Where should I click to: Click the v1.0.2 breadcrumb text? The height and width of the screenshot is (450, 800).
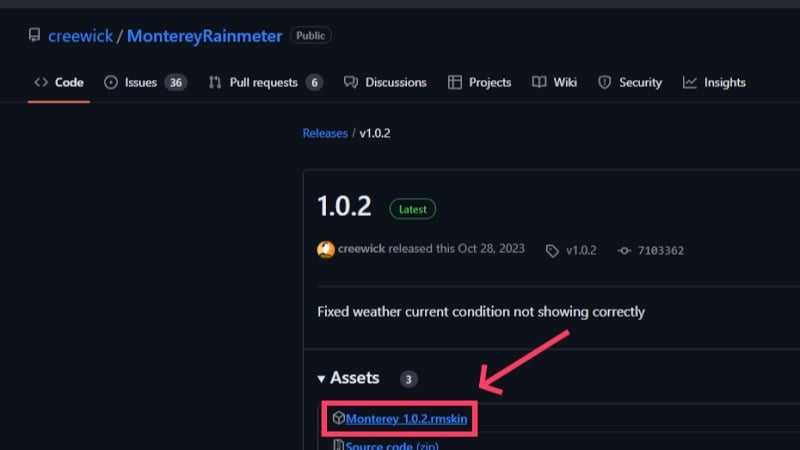[375, 133]
